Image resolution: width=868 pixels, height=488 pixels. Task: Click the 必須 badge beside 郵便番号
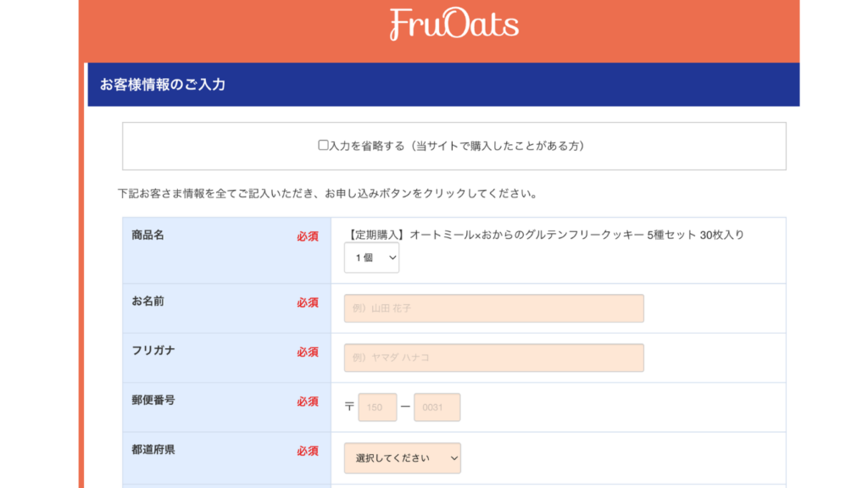click(307, 402)
